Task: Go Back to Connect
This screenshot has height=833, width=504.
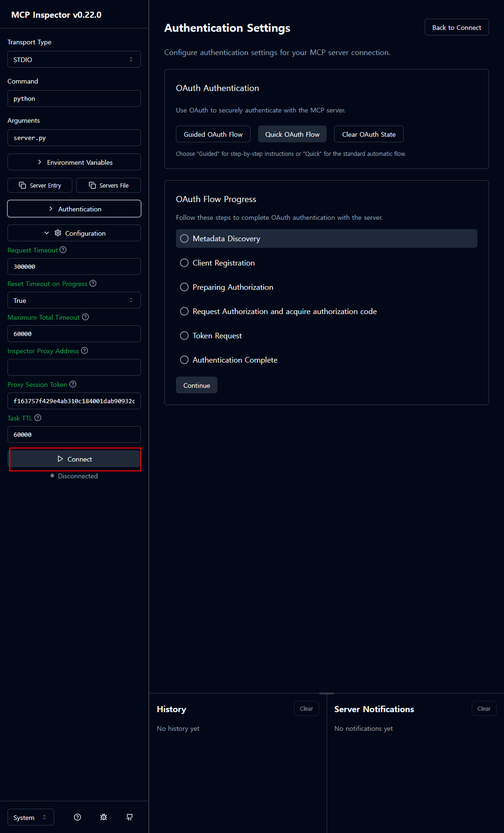Action: (x=457, y=27)
